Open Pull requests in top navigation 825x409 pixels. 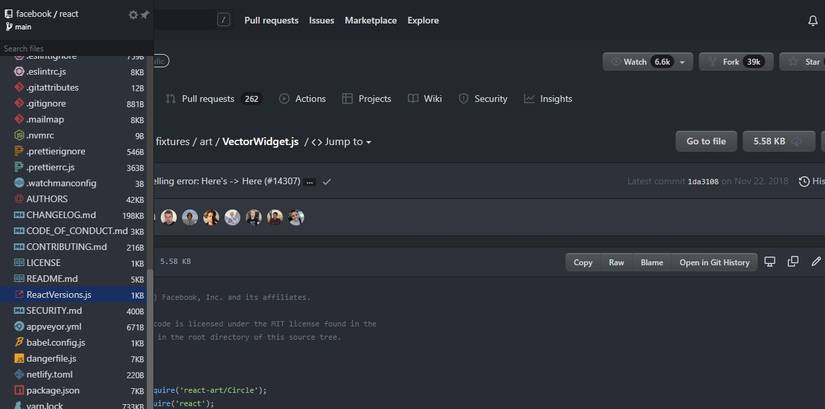pyautogui.click(x=271, y=21)
